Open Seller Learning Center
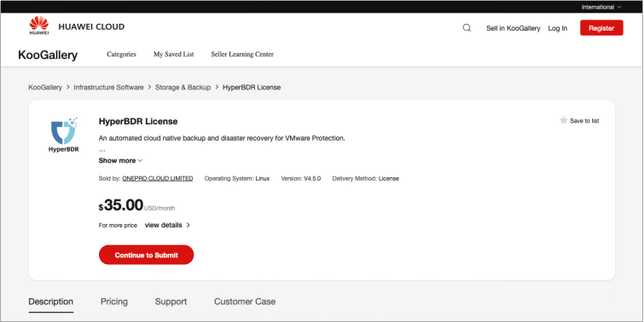The image size is (644, 322). tap(242, 55)
